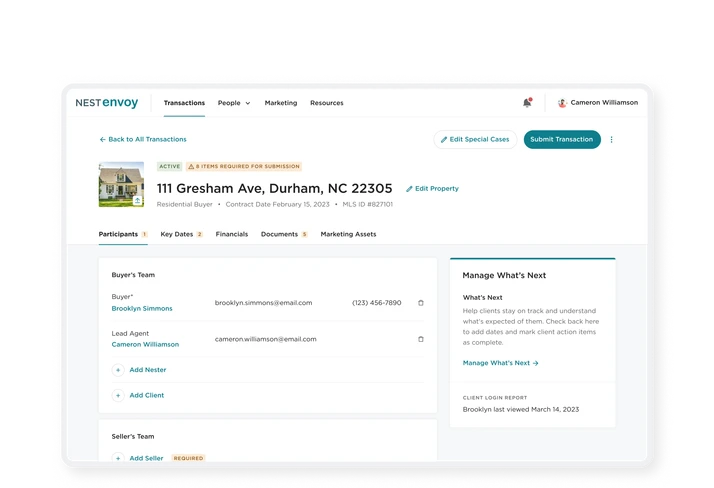Open the notifications bell
The width and height of the screenshot is (714, 488).
point(527,103)
